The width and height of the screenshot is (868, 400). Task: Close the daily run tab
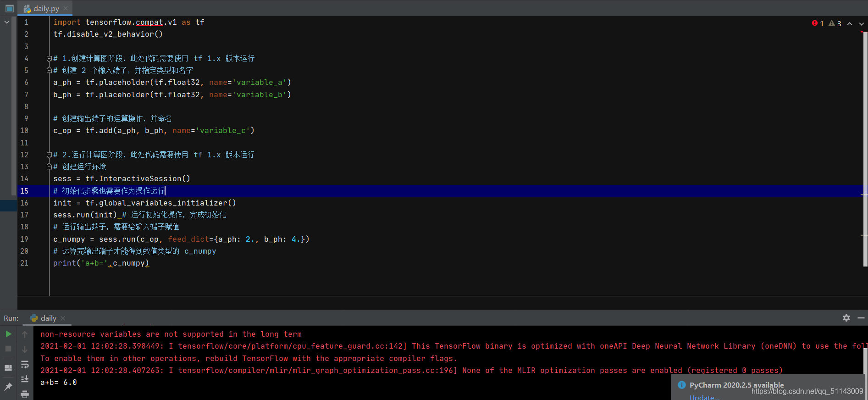(63, 318)
